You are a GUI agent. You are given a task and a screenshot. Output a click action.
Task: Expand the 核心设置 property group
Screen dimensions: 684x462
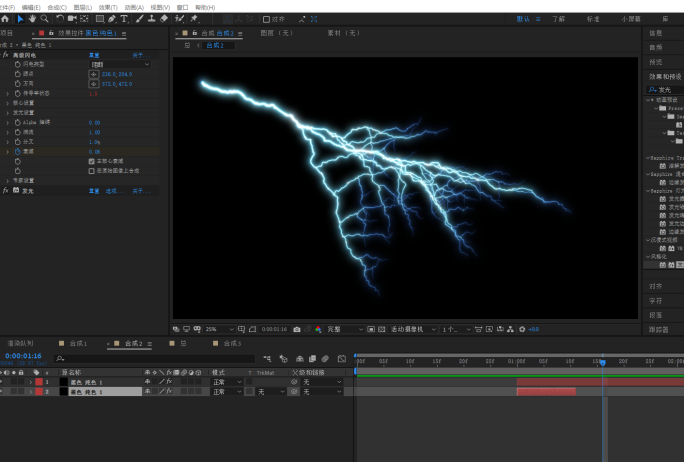[8, 102]
